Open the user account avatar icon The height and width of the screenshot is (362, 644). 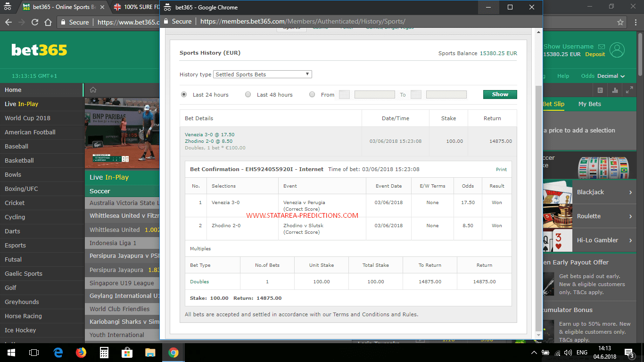[617, 50]
